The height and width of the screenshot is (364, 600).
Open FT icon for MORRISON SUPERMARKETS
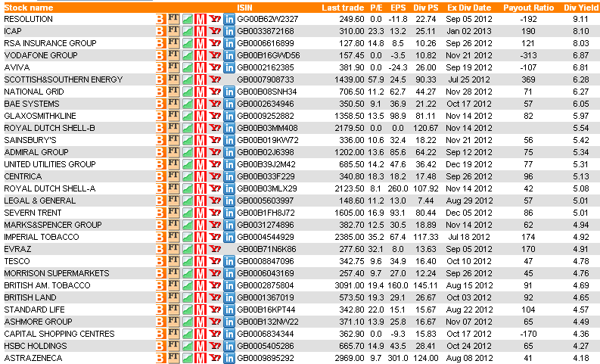[174, 273]
